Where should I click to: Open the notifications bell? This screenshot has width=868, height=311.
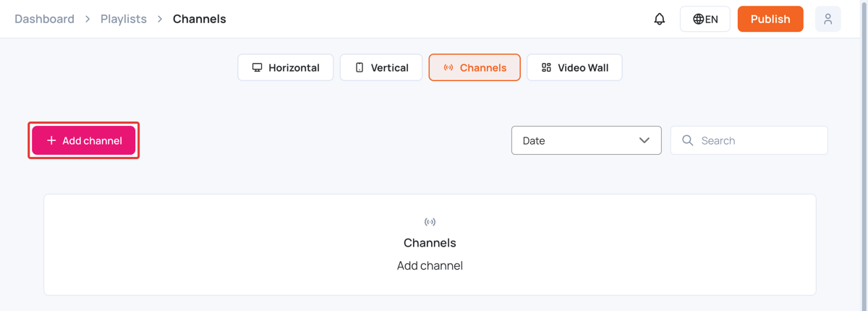click(660, 20)
